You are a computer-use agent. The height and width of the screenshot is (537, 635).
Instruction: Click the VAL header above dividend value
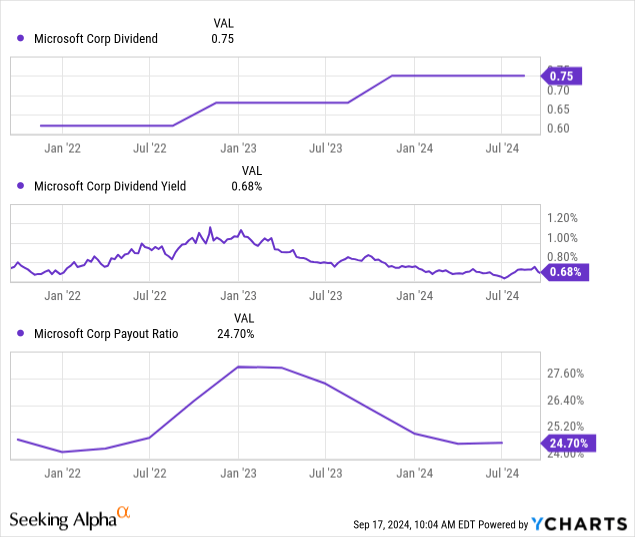pyautogui.click(x=224, y=22)
